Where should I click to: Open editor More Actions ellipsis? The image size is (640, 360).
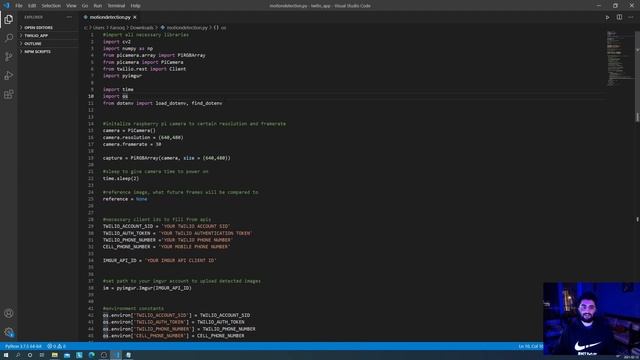click(631, 17)
